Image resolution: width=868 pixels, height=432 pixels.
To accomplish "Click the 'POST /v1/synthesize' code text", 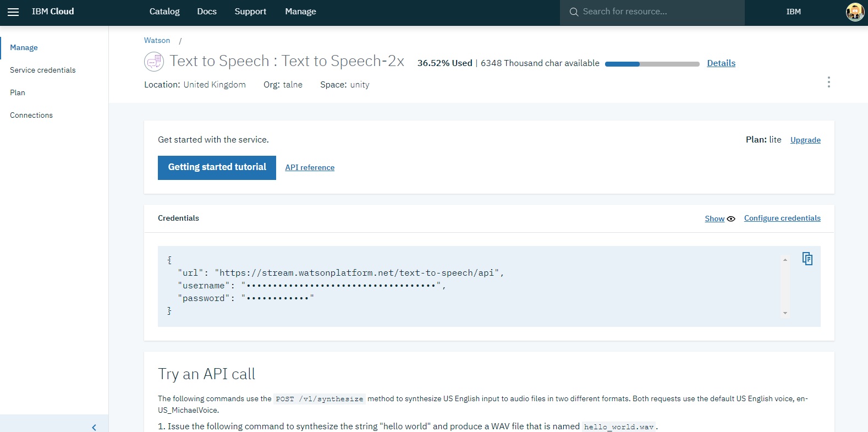I will pos(320,399).
